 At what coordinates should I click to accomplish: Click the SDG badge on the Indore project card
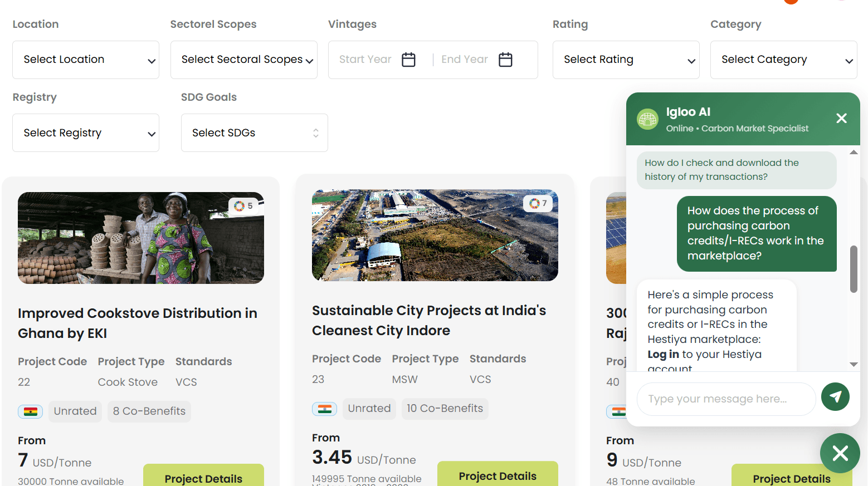(x=538, y=203)
